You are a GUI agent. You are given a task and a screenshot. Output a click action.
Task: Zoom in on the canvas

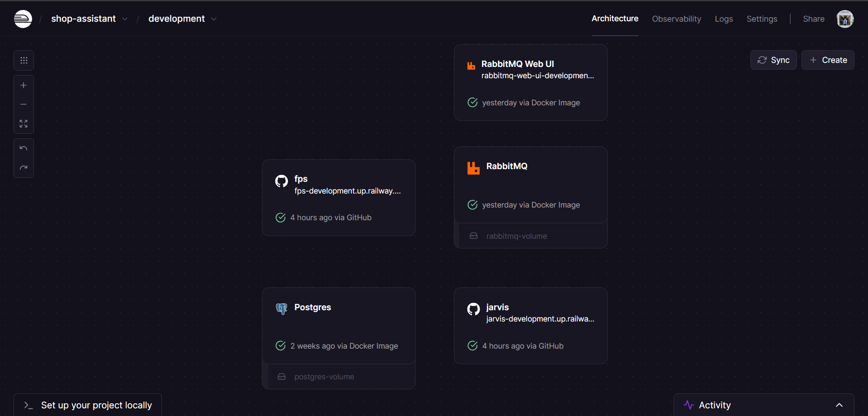[x=24, y=85]
